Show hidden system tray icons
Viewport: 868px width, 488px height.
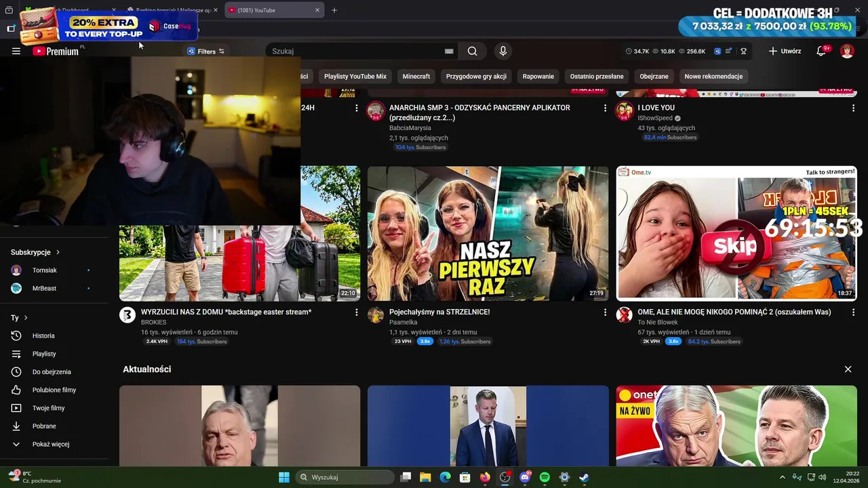(x=782, y=477)
